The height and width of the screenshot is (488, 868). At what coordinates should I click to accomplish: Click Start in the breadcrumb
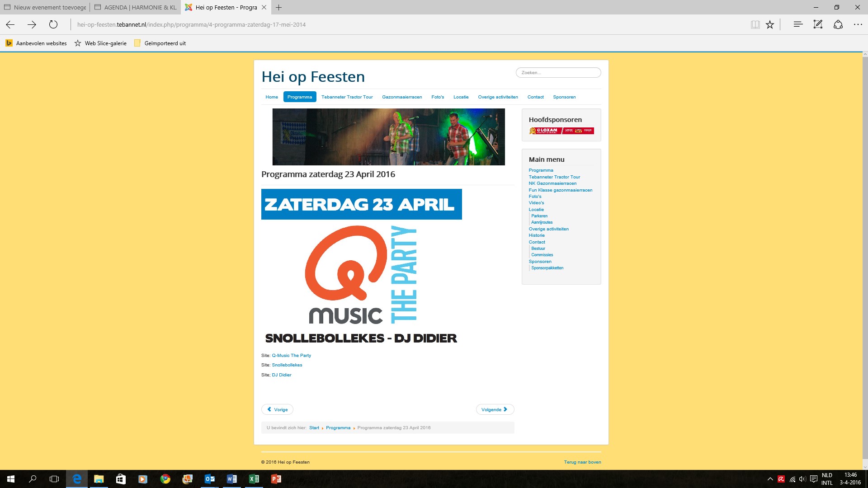tap(314, 428)
